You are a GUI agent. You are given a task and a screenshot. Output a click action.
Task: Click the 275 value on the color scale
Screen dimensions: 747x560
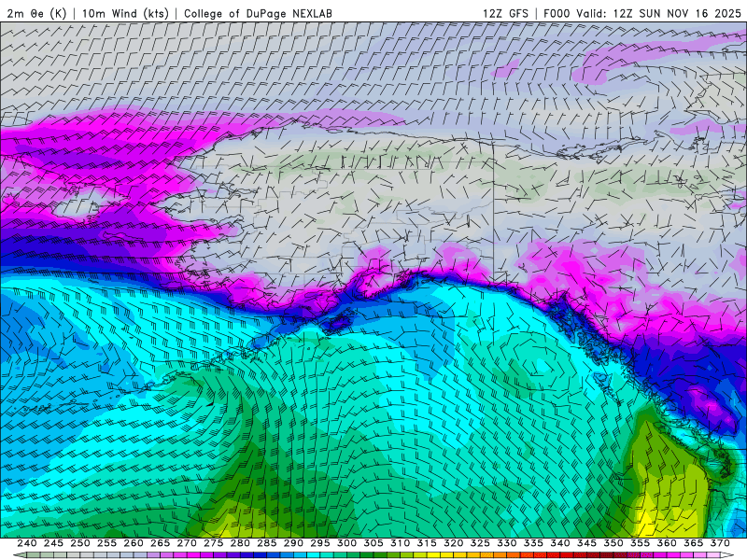[214, 543]
